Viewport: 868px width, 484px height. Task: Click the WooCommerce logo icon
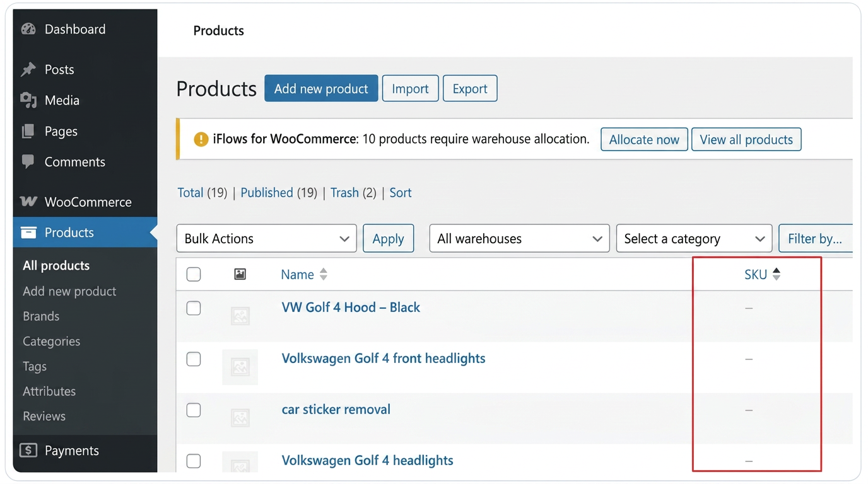click(28, 202)
